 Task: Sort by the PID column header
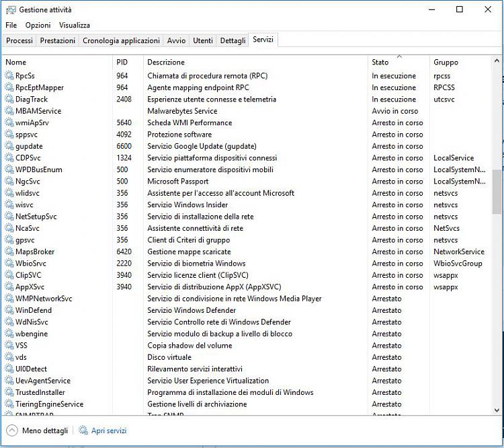coord(128,62)
